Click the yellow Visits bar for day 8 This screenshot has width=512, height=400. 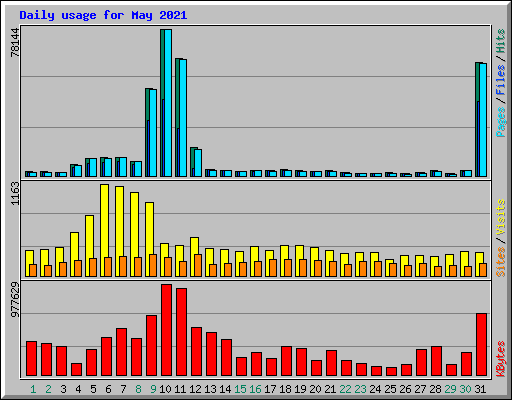(x=134, y=234)
